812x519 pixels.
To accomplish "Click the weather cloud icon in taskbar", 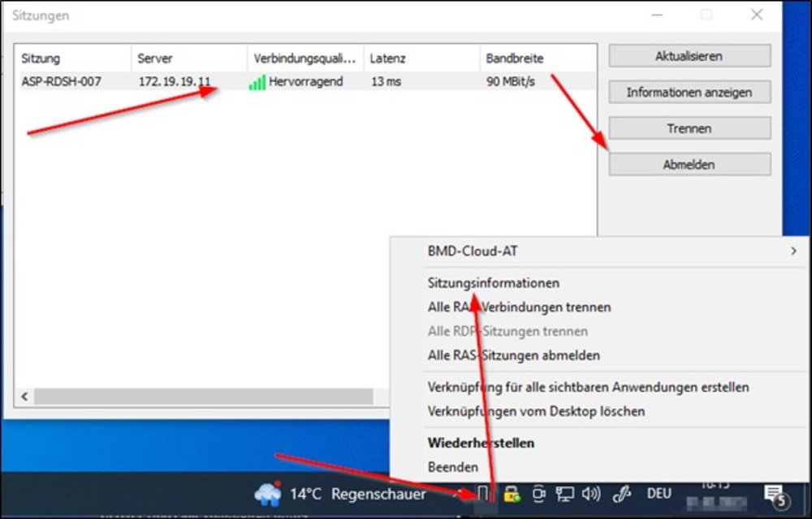I will click(267, 494).
